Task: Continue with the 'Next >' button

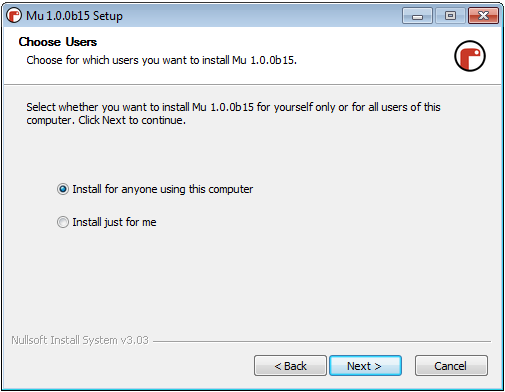Action: click(365, 366)
